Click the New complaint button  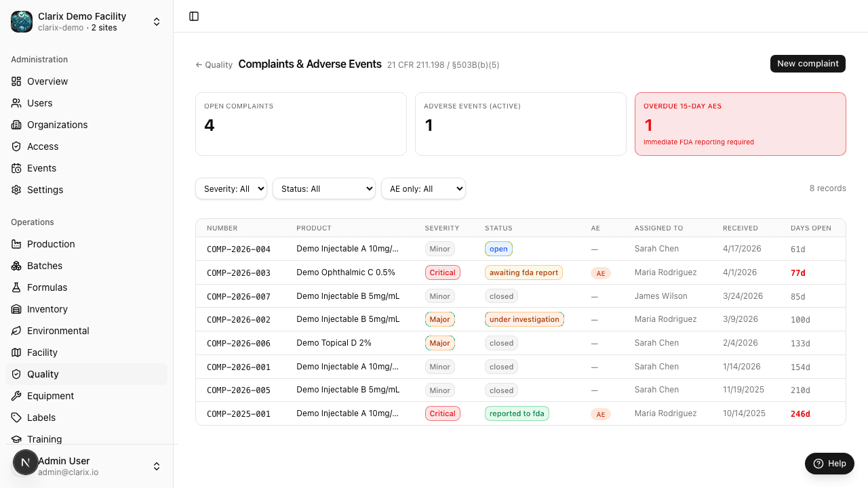coord(808,64)
